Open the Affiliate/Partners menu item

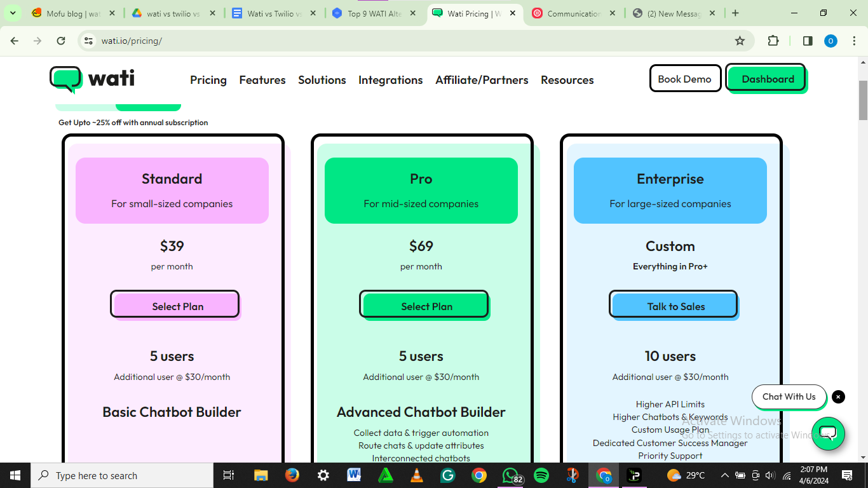[x=482, y=80]
